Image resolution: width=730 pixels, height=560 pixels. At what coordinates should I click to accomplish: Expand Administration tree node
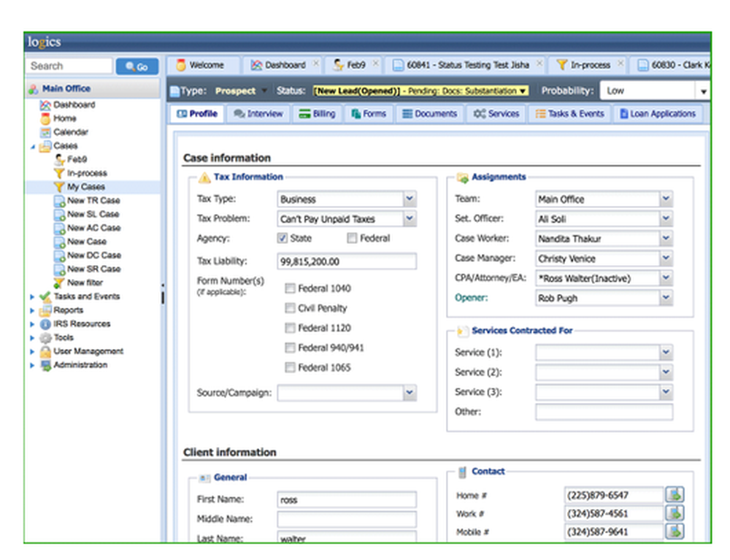[x=32, y=365]
